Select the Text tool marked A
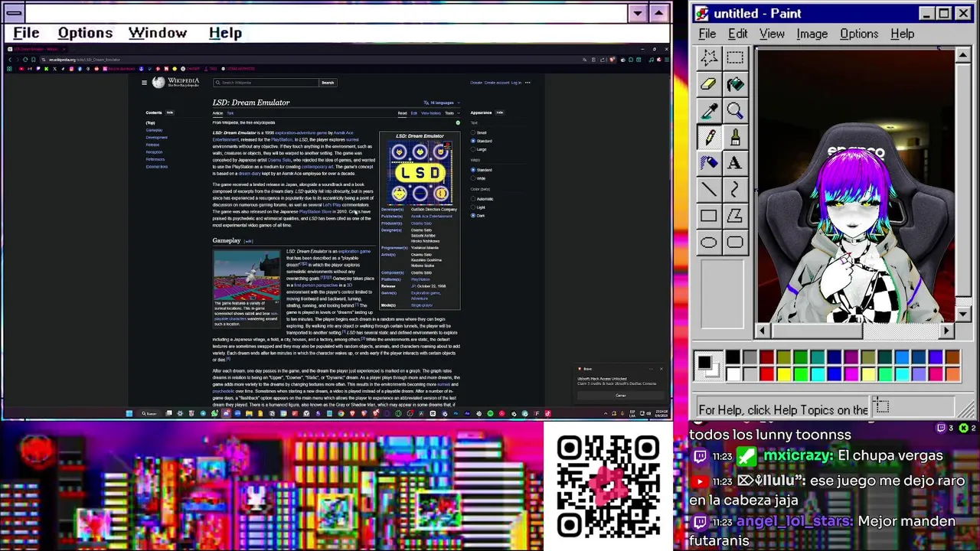 pyautogui.click(x=735, y=163)
